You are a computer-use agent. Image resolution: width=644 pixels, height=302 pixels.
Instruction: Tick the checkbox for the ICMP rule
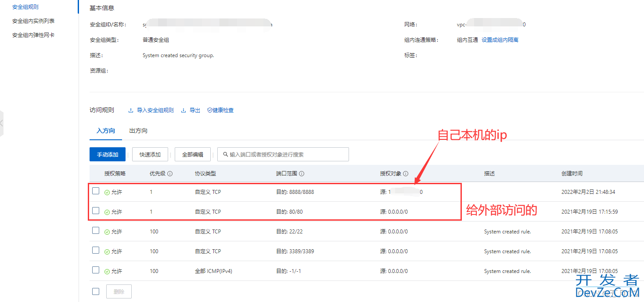coord(96,270)
